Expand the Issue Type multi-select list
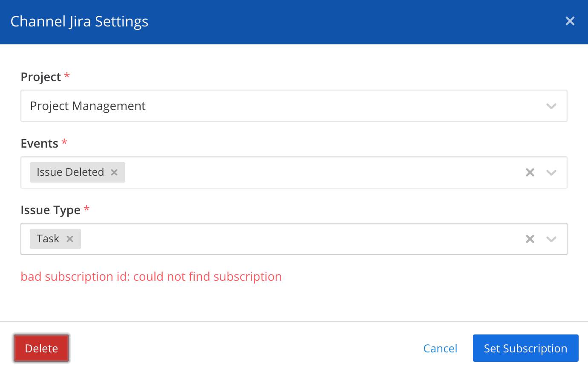Screen dimensions: 588x372 pos(298,239)
